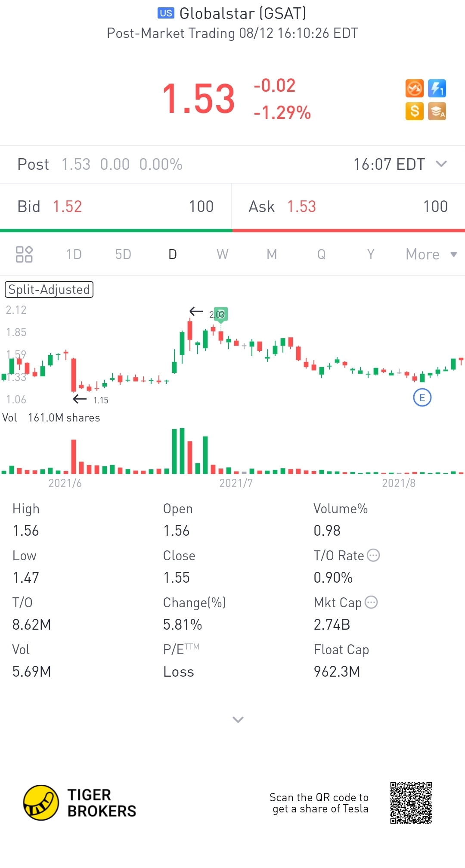Tap the earnings E marker on chart
Viewport: 465px width, 868px height.
tap(422, 397)
